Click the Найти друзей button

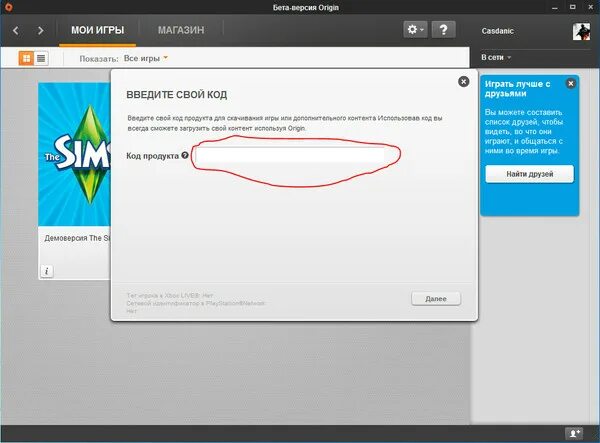(x=530, y=174)
